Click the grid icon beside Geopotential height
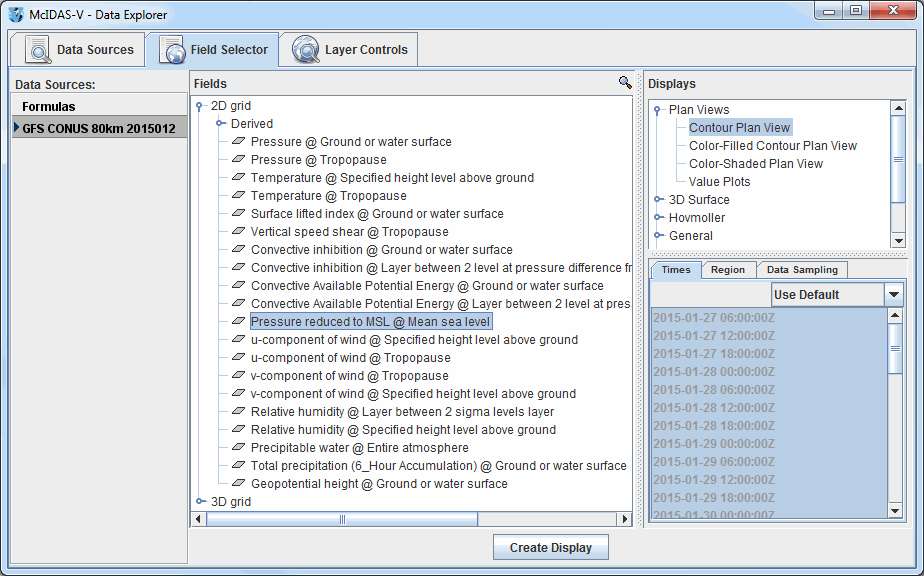The width and height of the screenshot is (924, 576). 238,484
